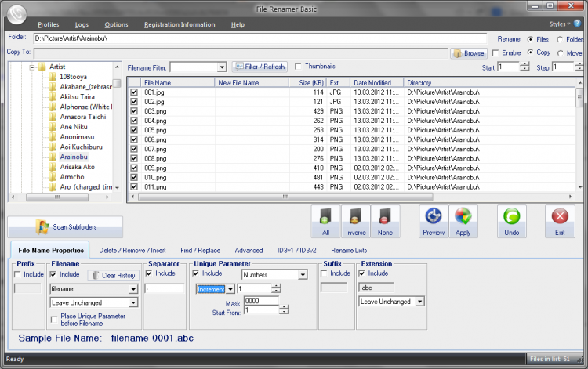588x369 pixels.
Task: Uncheck the 003.png file checkbox
Action: coord(134,111)
